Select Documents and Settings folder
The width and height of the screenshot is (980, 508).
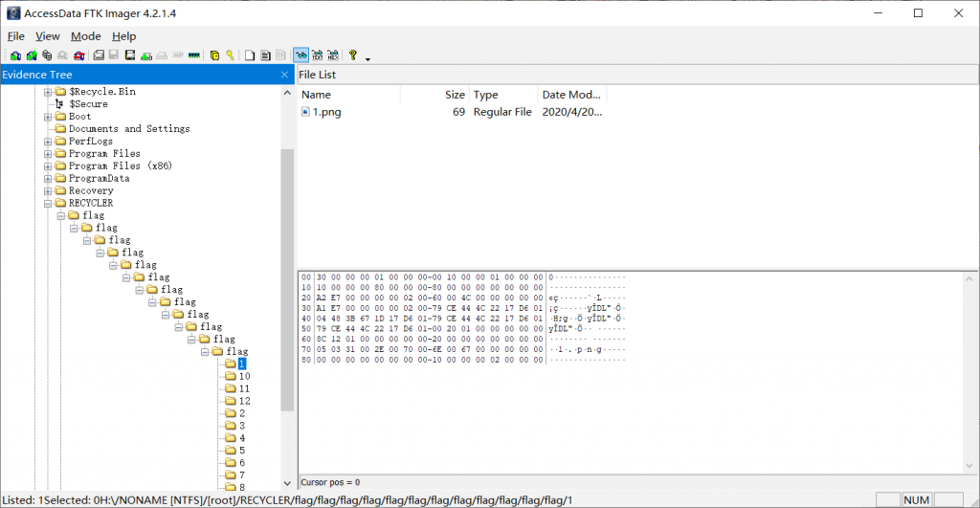[129, 129]
